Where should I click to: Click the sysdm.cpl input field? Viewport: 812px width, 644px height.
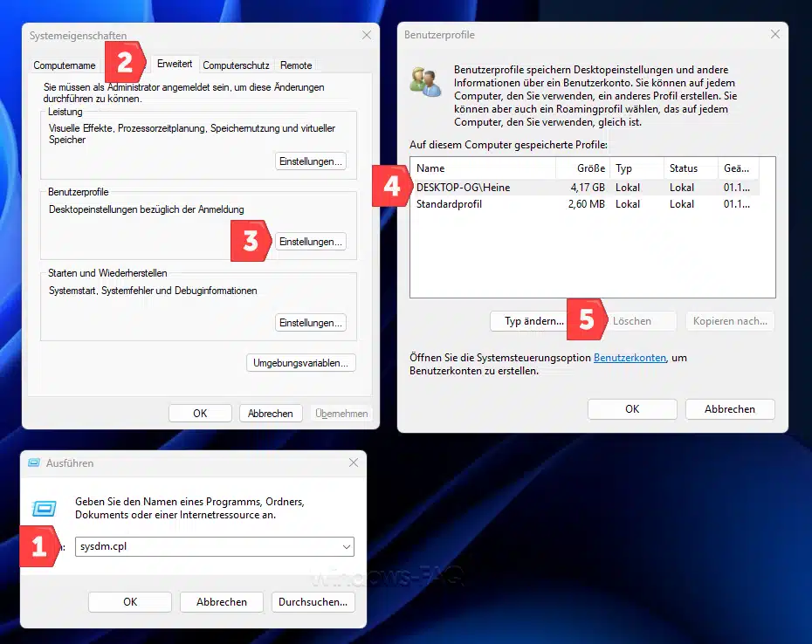point(205,546)
